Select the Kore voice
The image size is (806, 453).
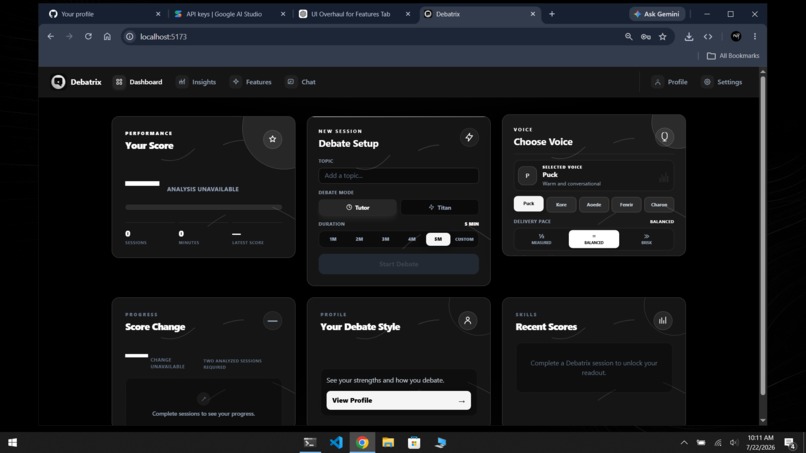click(561, 204)
